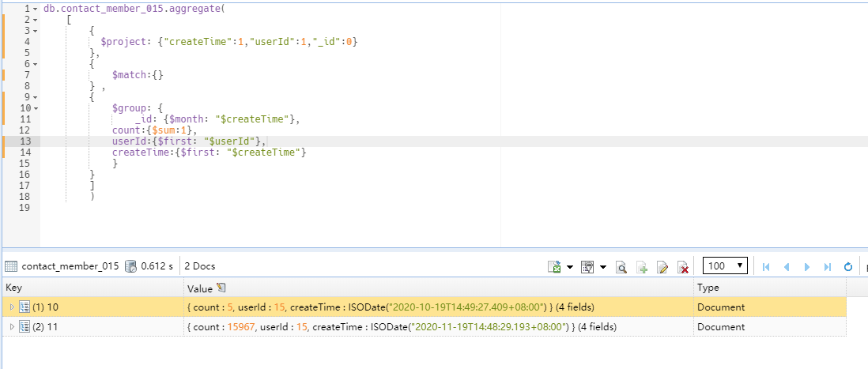This screenshot has width=868, height=369.
Task: Click the Value column header
Action: coord(439,288)
